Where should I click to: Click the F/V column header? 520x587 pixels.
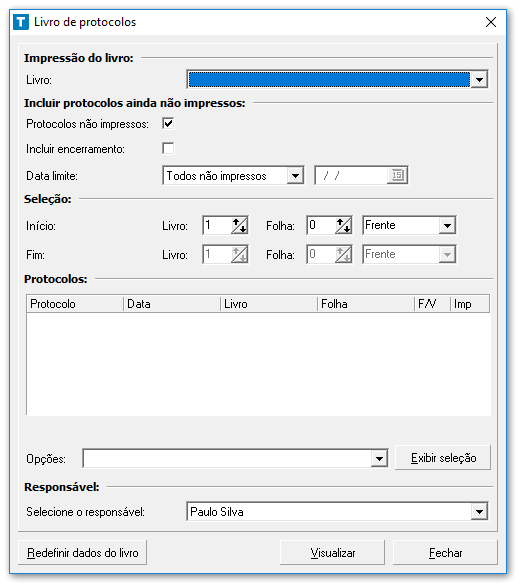click(432, 304)
